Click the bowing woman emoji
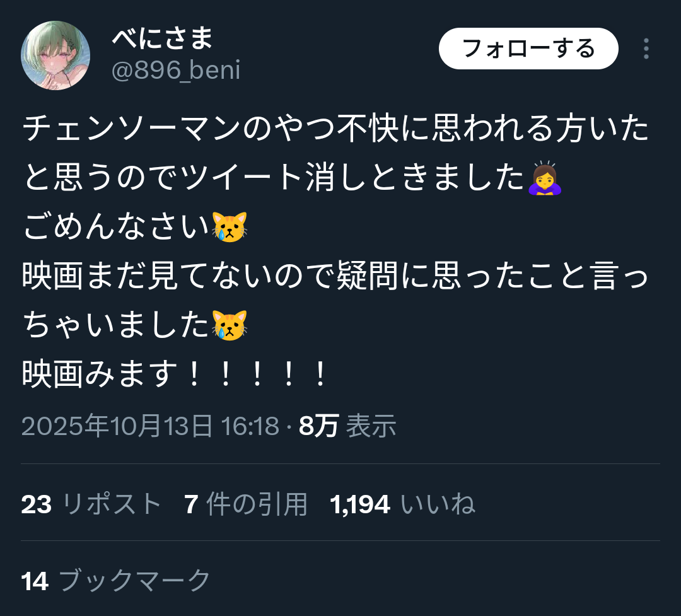 (x=545, y=178)
